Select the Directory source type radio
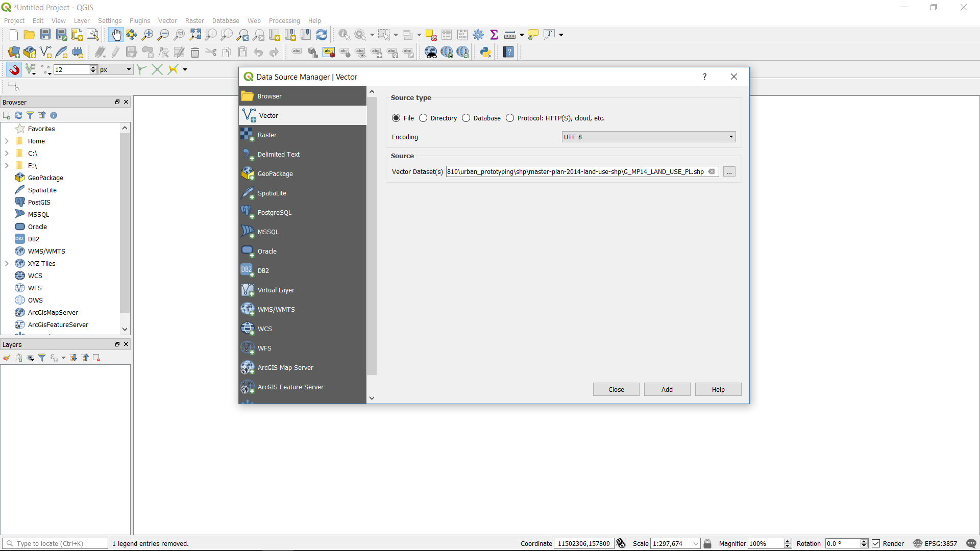 (423, 118)
